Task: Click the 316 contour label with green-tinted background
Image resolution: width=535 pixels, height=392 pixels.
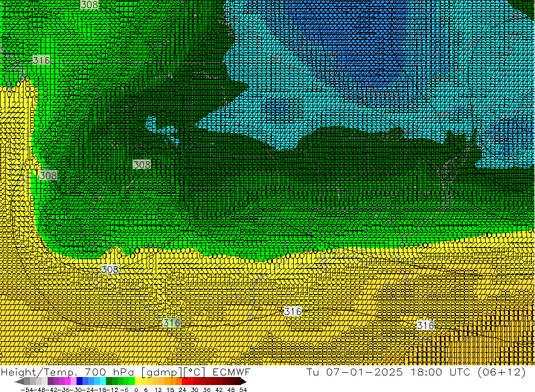Action: (172, 322)
